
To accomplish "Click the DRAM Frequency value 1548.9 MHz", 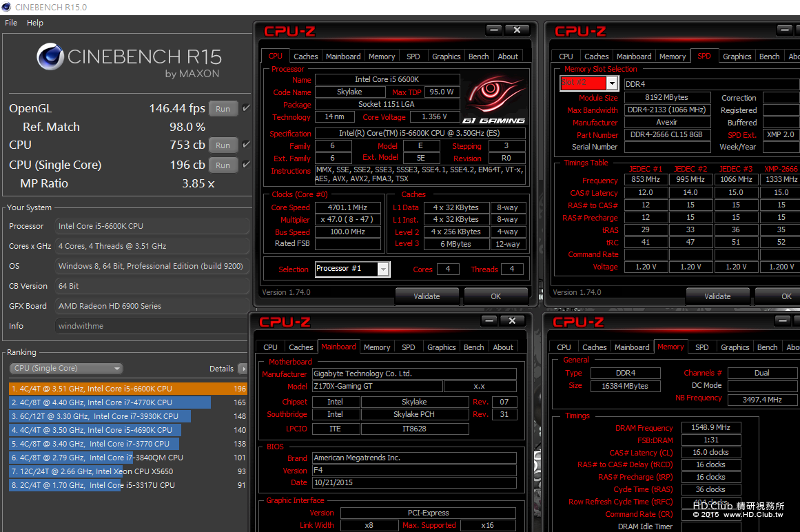I will 710,427.
